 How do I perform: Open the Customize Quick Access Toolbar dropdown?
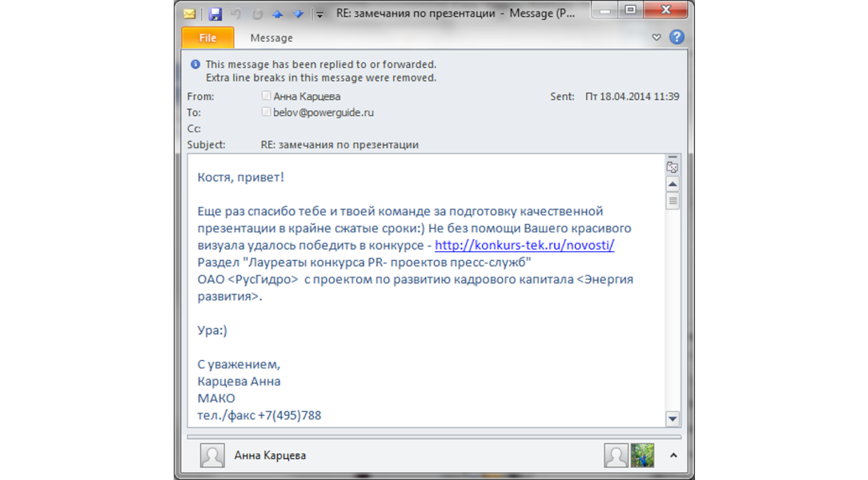319,14
